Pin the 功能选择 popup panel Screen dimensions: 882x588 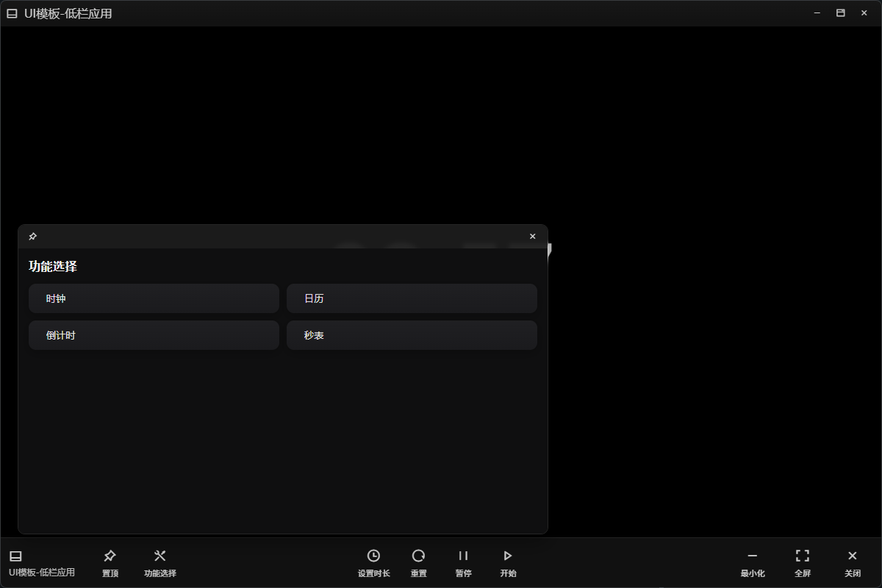tap(32, 237)
